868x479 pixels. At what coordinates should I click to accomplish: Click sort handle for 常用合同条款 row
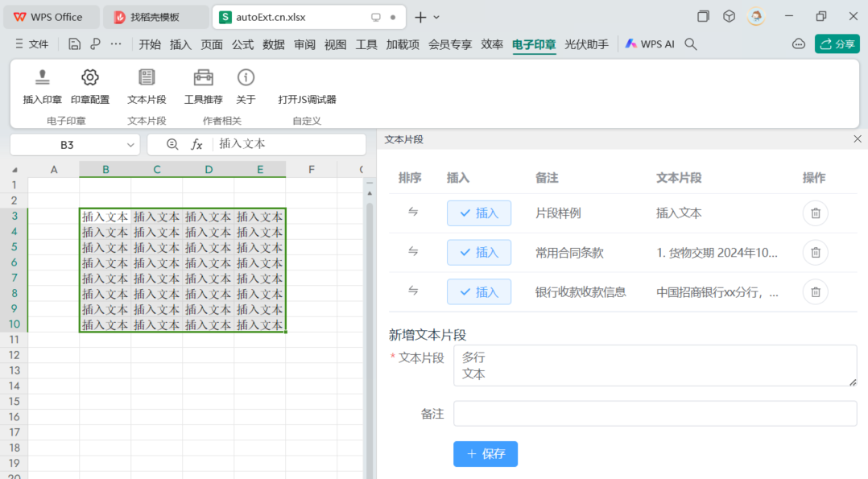point(413,252)
